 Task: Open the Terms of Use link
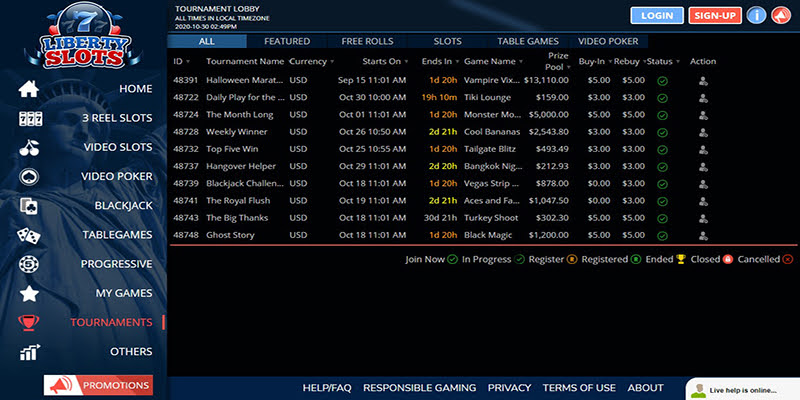pyautogui.click(x=579, y=388)
